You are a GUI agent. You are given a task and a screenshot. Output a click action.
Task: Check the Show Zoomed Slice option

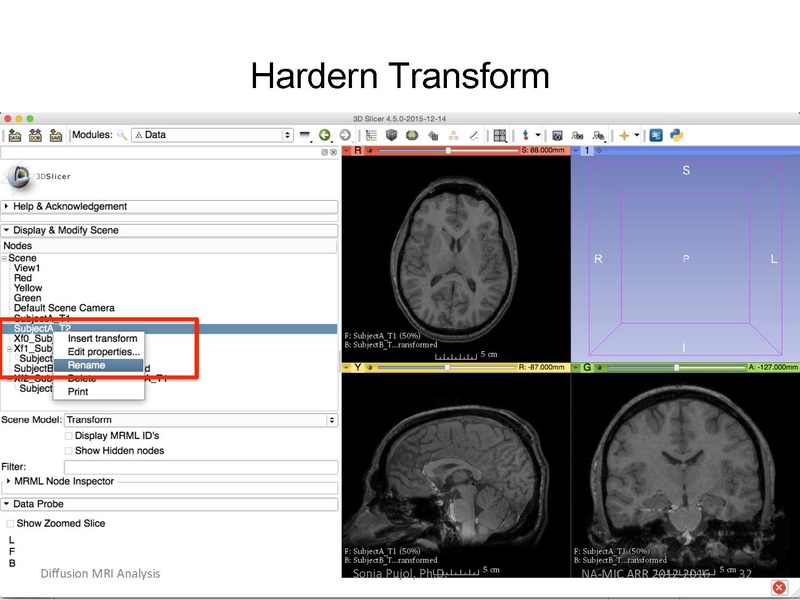(11, 523)
